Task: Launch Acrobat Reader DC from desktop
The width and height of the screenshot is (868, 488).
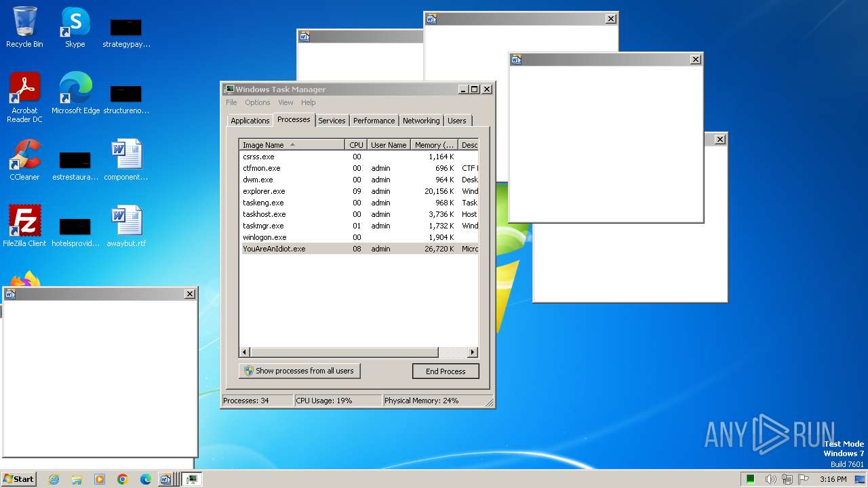Action: click(x=24, y=97)
